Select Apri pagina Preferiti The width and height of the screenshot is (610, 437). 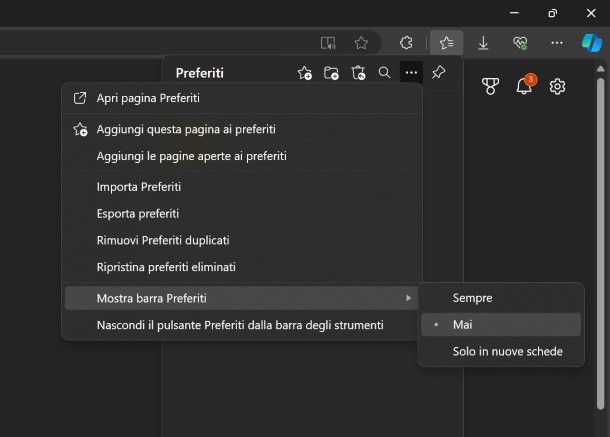point(242,98)
